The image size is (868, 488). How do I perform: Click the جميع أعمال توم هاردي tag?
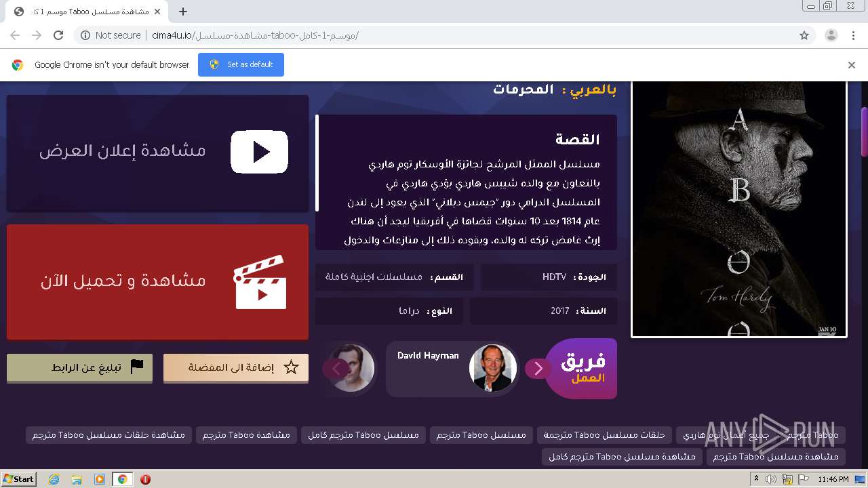(x=726, y=434)
